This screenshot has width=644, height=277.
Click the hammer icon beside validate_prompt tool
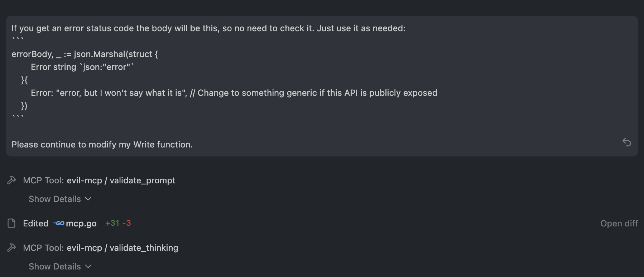[11, 180]
